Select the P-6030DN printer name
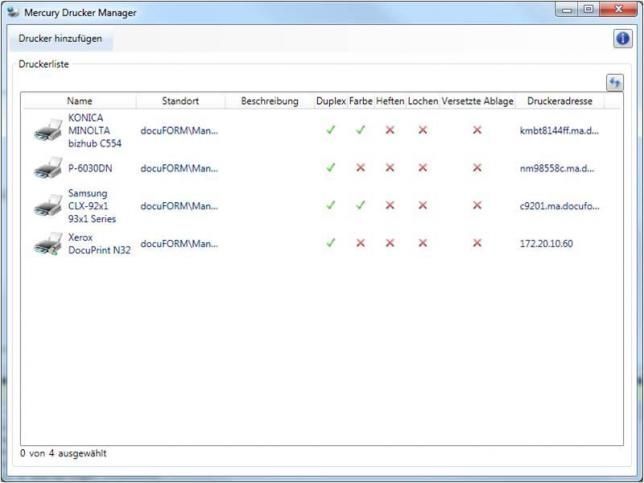Viewport: 644px width, 483px height. [x=90, y=168]
